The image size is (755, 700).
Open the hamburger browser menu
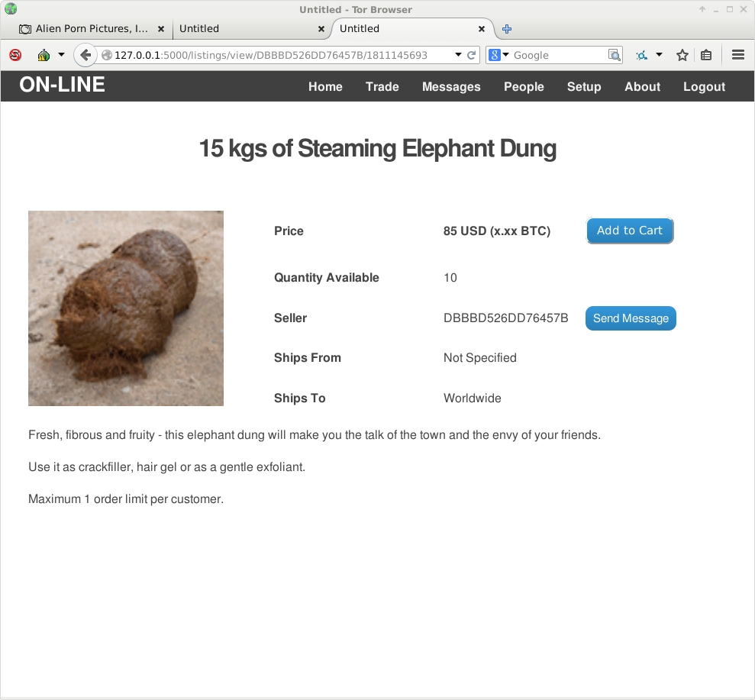click(738, 54)
